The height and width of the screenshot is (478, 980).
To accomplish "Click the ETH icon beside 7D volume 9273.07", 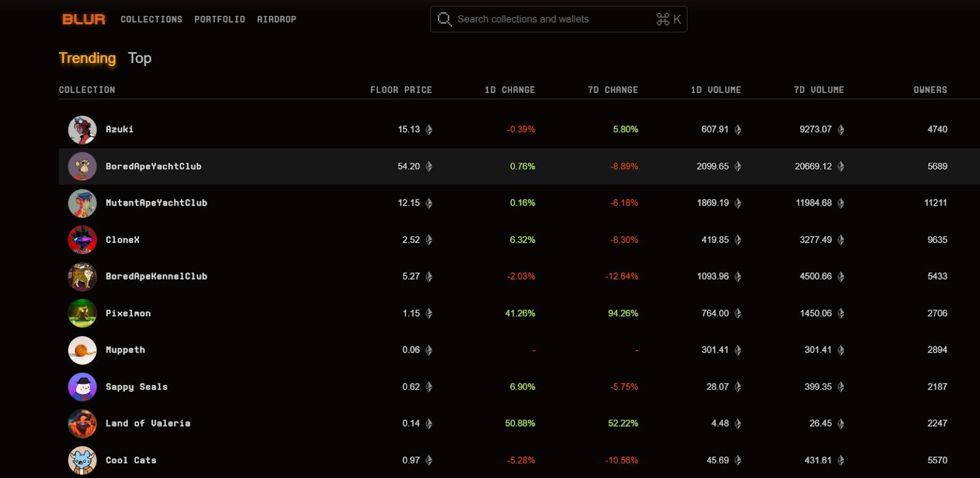I will [x=840, y=130].
